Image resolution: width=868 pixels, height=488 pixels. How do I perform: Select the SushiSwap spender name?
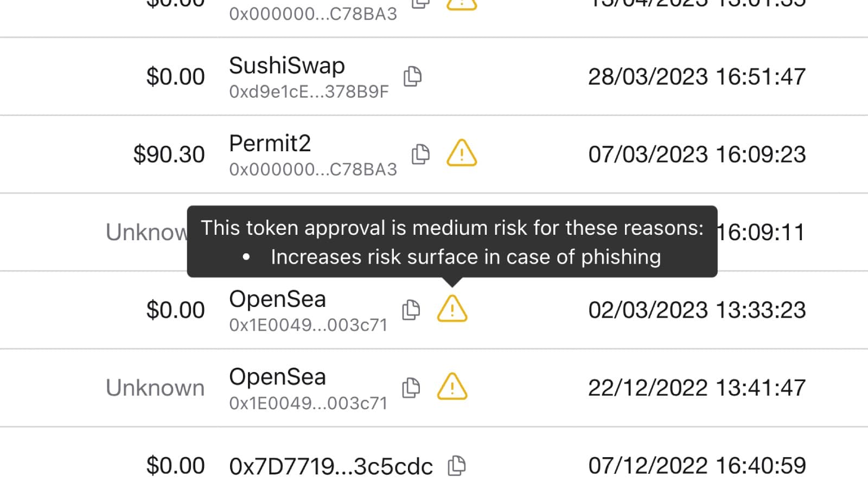(286, 66)
